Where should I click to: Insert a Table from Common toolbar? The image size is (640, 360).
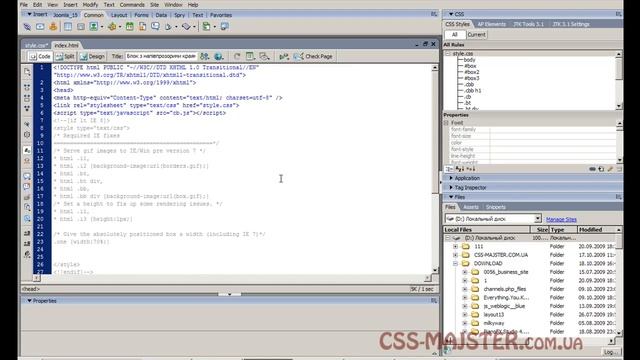[x=68, y=27]
